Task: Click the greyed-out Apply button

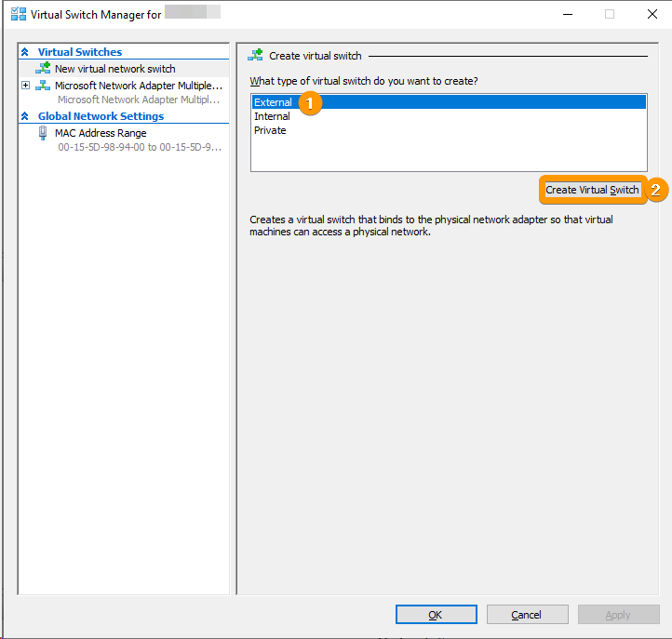Action: (618, 615)
